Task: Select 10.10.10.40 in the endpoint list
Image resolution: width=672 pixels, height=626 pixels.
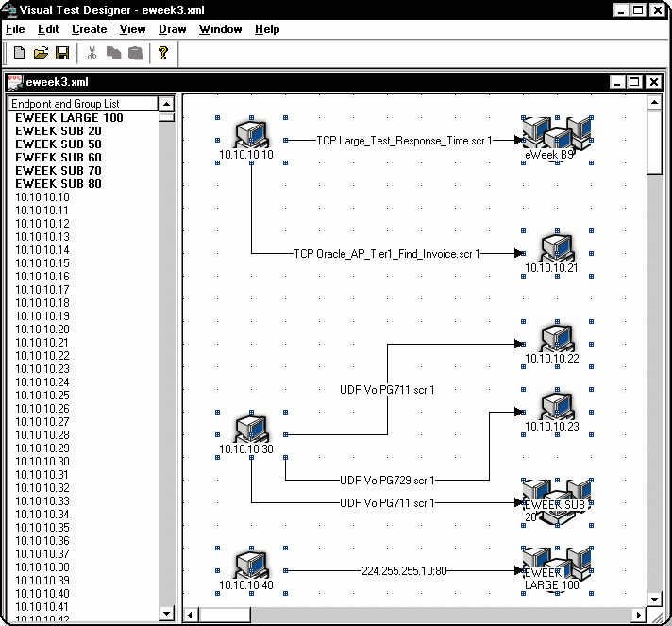Action: click(x=42, y=593)
